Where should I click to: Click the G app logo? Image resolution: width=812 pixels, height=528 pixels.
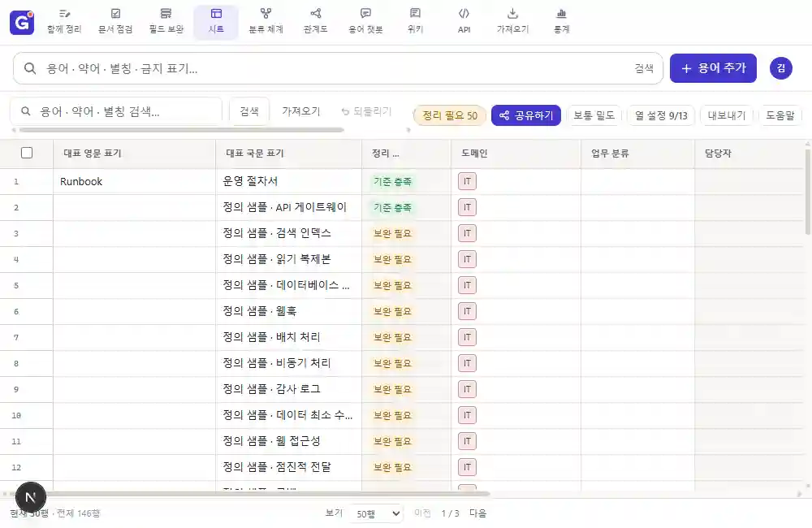(22, 22)
